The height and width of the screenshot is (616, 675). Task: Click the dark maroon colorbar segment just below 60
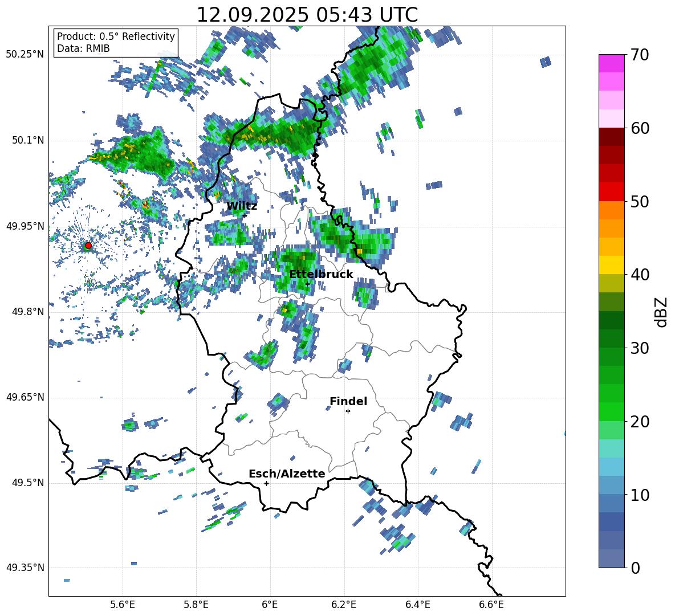(611, 137)
